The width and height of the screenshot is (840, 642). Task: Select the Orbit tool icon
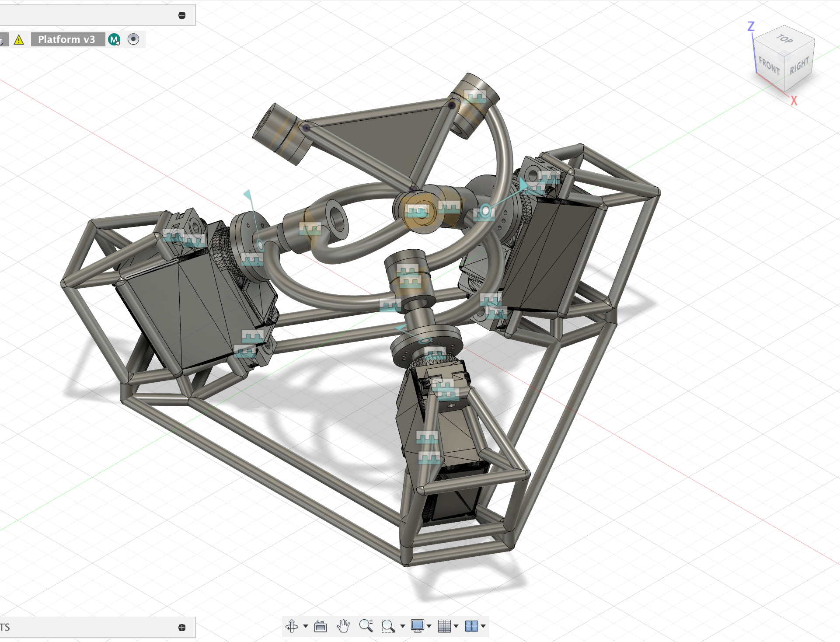point(292,626)
